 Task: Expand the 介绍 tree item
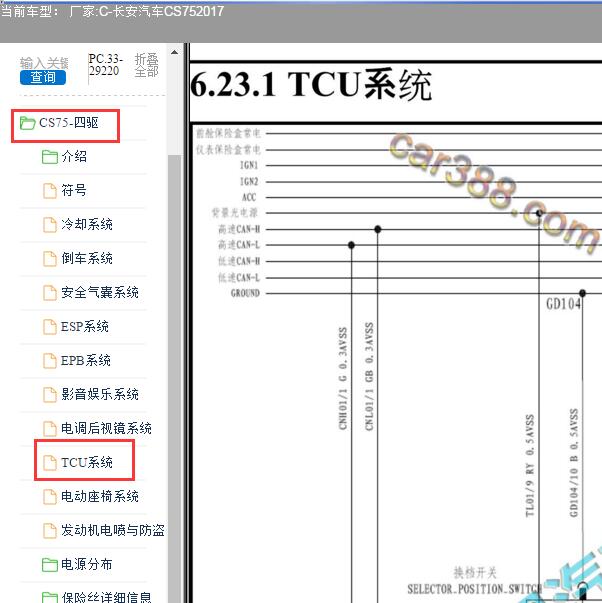[74, 157]
